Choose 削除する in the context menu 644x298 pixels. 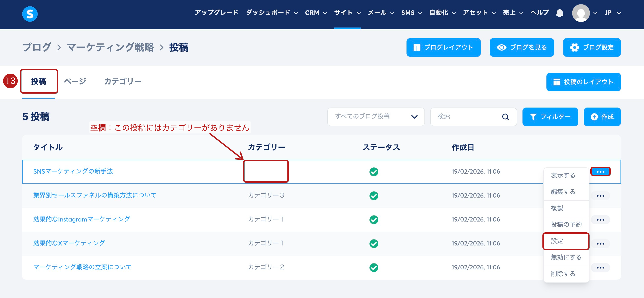coord(563,274)
